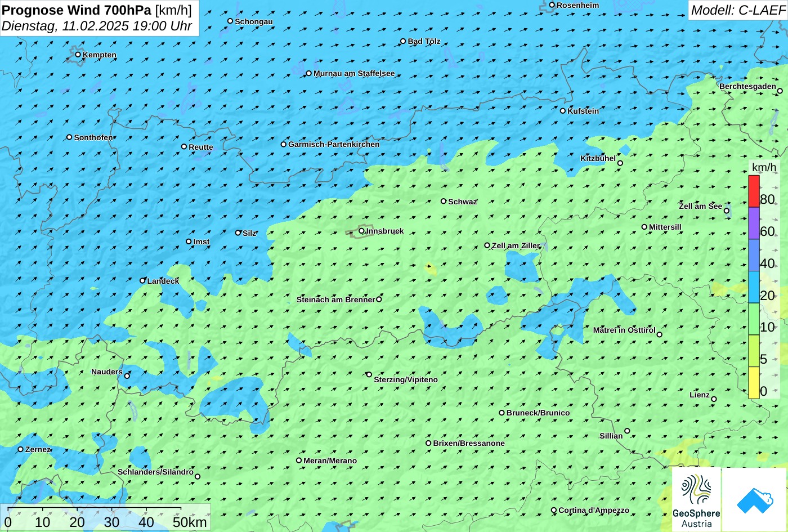
Task: Click the Kufstein label
Action: pos(583,111)
